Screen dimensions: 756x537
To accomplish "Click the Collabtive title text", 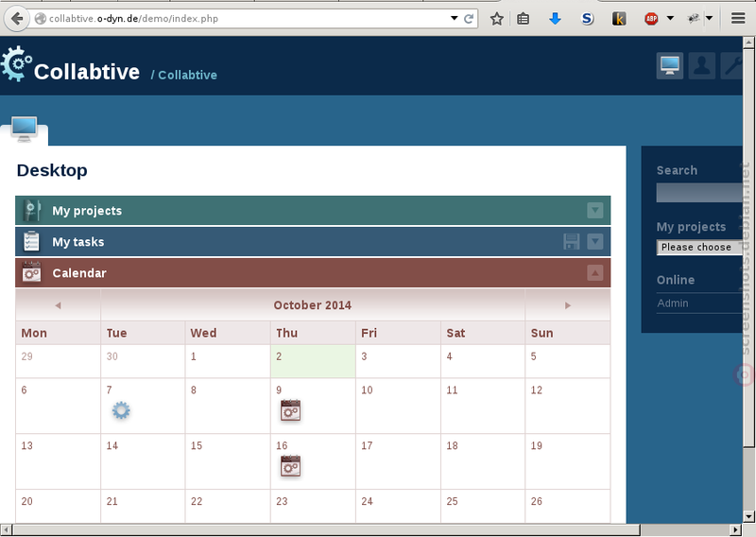I will pyautogui.click(x=87, y=72).
